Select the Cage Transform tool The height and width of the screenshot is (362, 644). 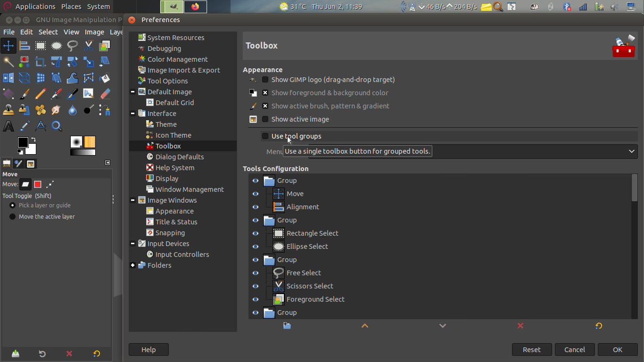pyautogui.click(x=57, y=78)
